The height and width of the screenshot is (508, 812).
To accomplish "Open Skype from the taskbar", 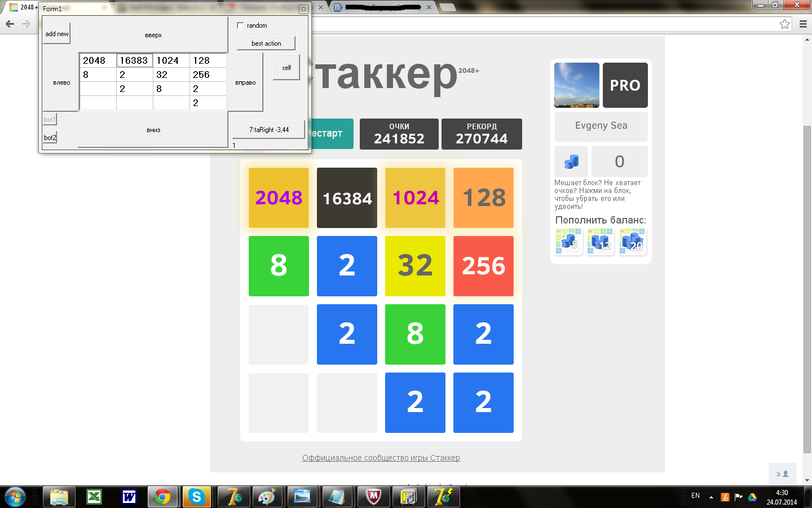I will [x=196, y=497].
